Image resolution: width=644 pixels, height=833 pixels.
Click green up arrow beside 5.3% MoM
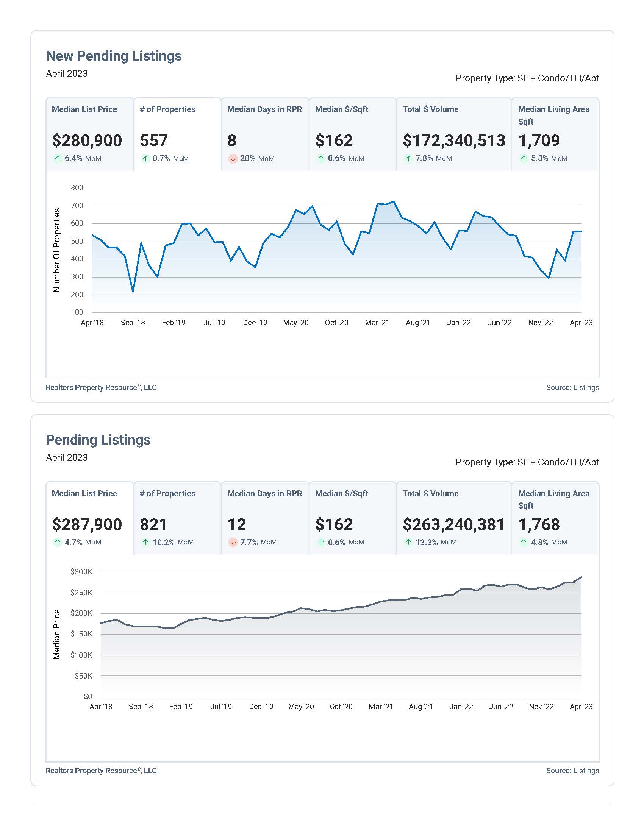(x=524, y=158)
